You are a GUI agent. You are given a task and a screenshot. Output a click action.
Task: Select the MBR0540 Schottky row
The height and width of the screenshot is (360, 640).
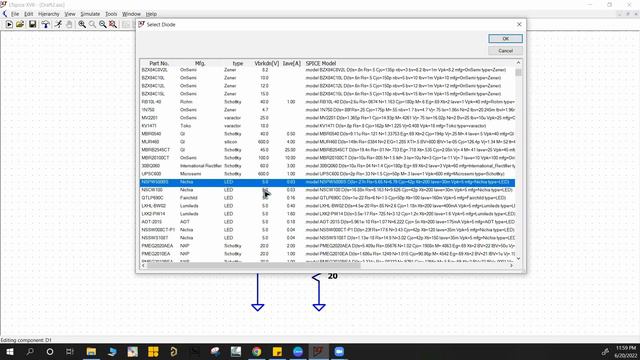click(327, 133)
